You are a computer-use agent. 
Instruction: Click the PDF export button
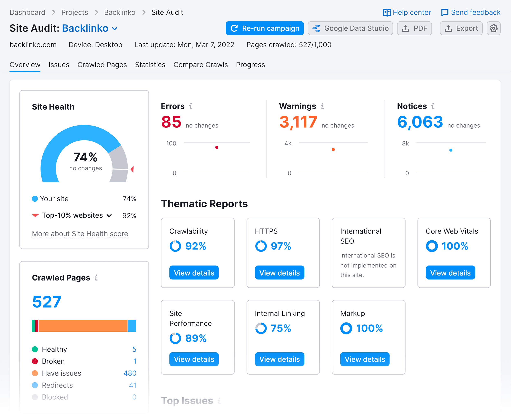pos(414,28)
